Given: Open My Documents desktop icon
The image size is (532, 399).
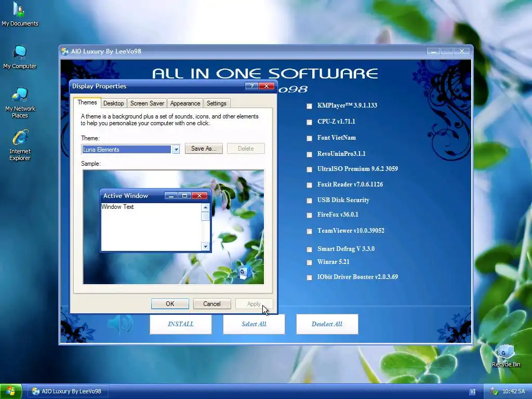Looking at the screenshot, I should (x=20, y=14).
